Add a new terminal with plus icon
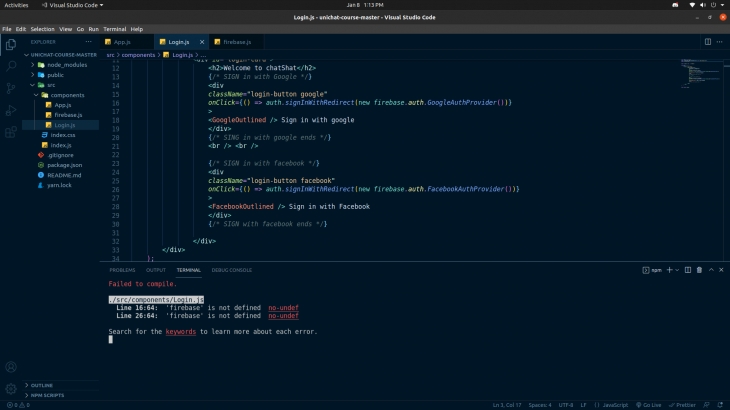 click(669, 270)
